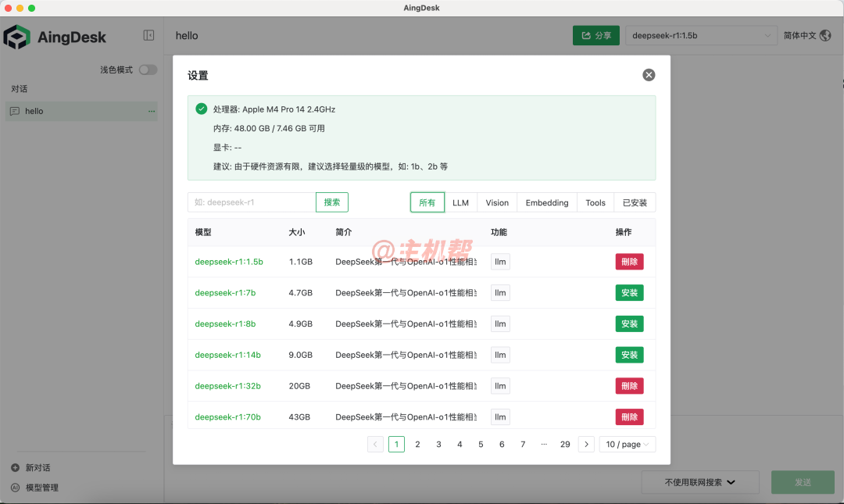Screen dimensions: 844x504
Task: Go to pagination page 6
Action: (x=502, y=445)
